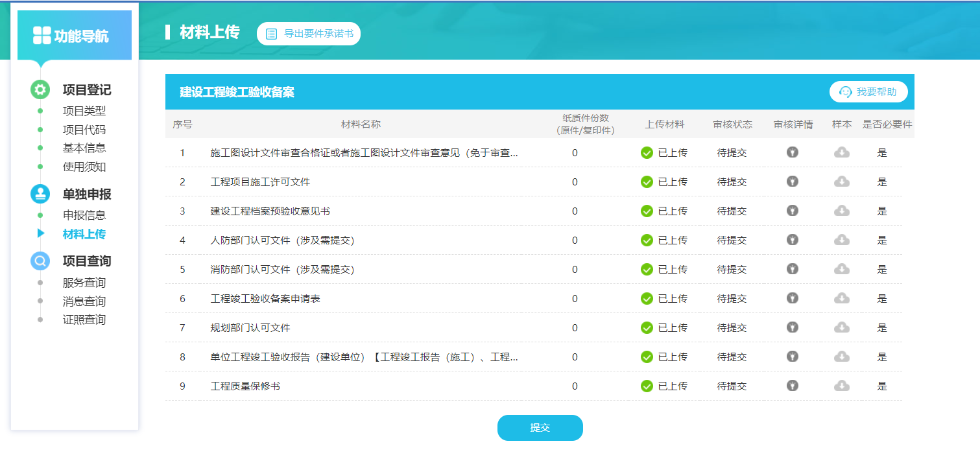Open 申报信息 in the navigation
980x470 pixels.
(84, 215)
